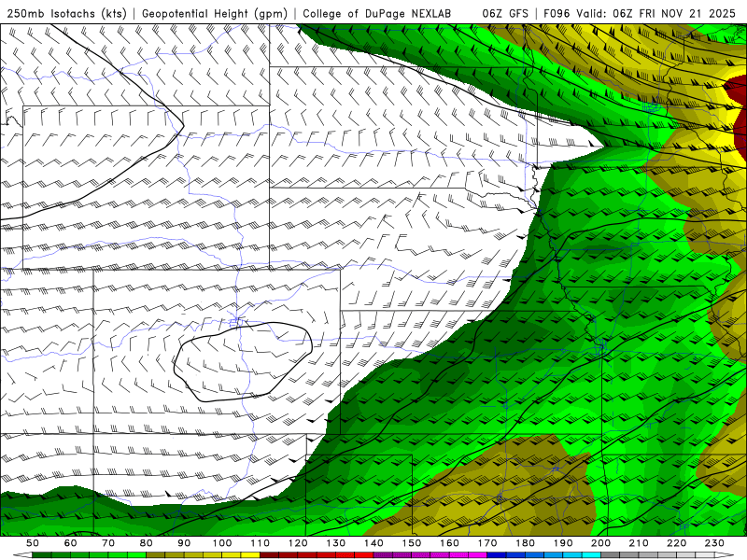This screenshot has width=747, height=560.
Task: Click the 140 knot legend label
Action: tap(373, 543)
